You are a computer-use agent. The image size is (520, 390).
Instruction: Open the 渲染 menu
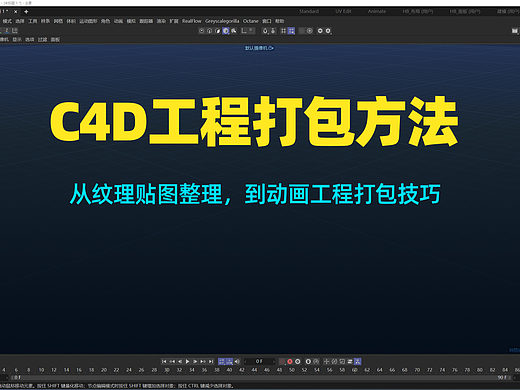click(x=161, y=21)
